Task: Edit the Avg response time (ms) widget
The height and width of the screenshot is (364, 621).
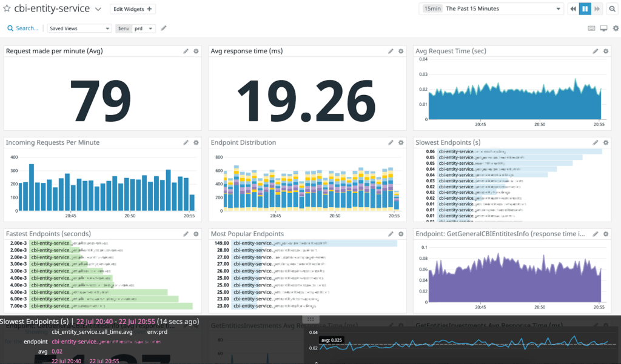Action: (x=391, y=51)
